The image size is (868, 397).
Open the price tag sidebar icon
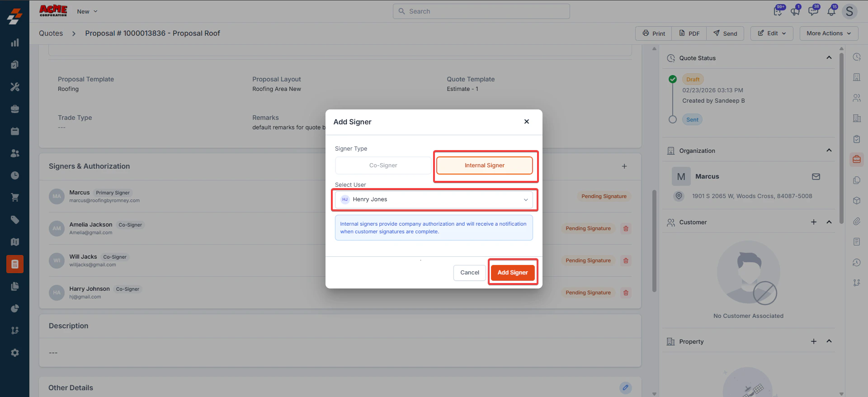(15, 220)
